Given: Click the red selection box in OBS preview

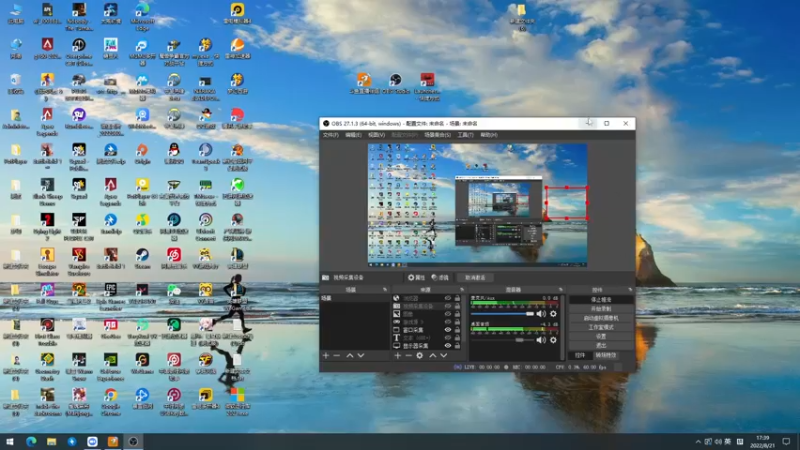Looking at the screenshot, I should coord(566,203).
